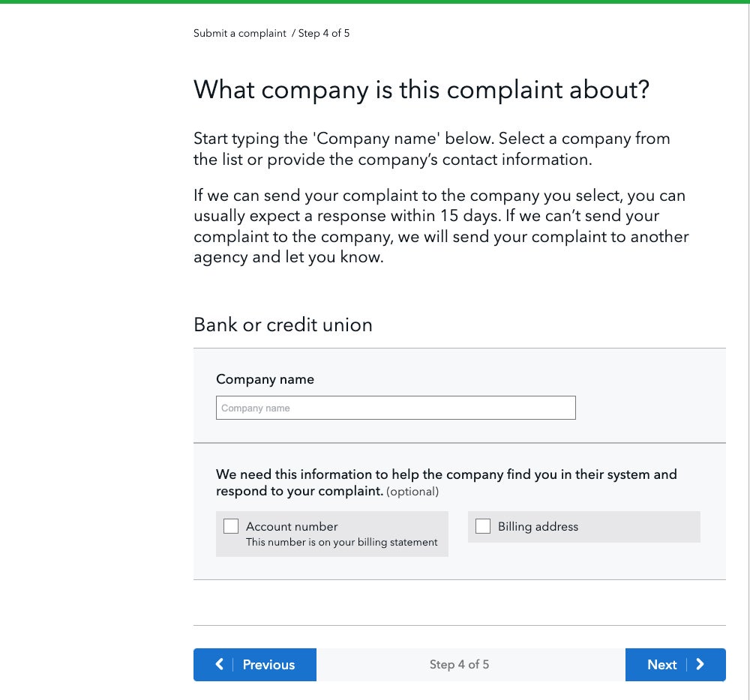This screenshot has height=700, width=750.
Task: Click the left chevron on Previous button
Action: click(x=219, y=664)
